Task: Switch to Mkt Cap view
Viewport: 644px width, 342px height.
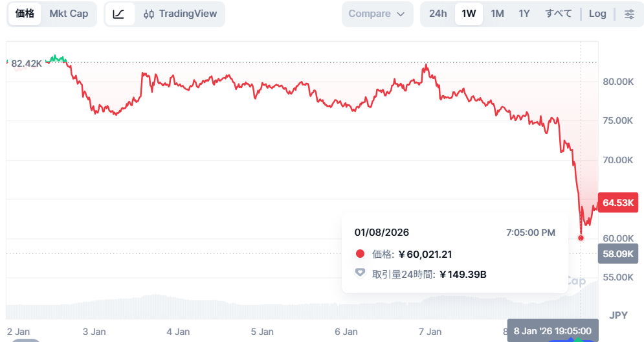Action: point(69,14)
